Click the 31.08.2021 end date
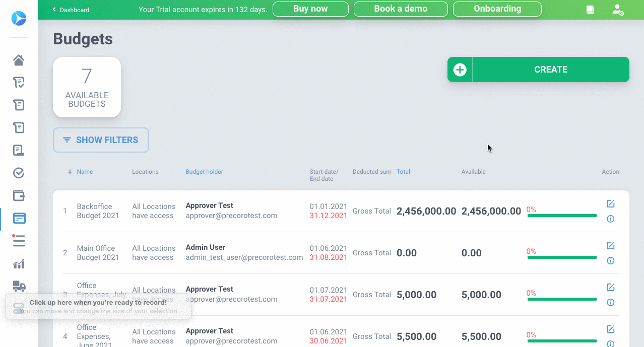 329,257
